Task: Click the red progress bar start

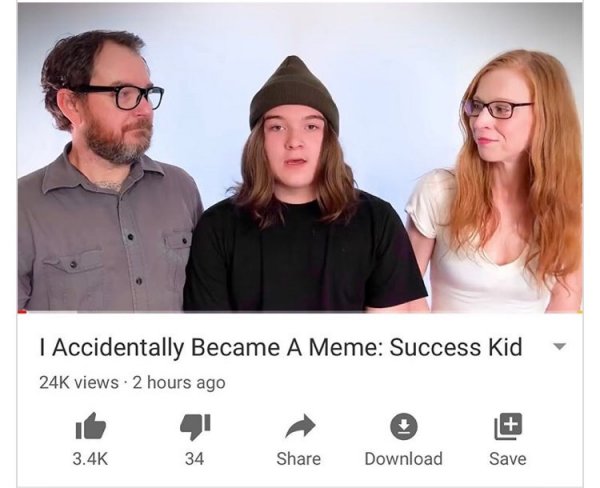Action: (22, 312)
